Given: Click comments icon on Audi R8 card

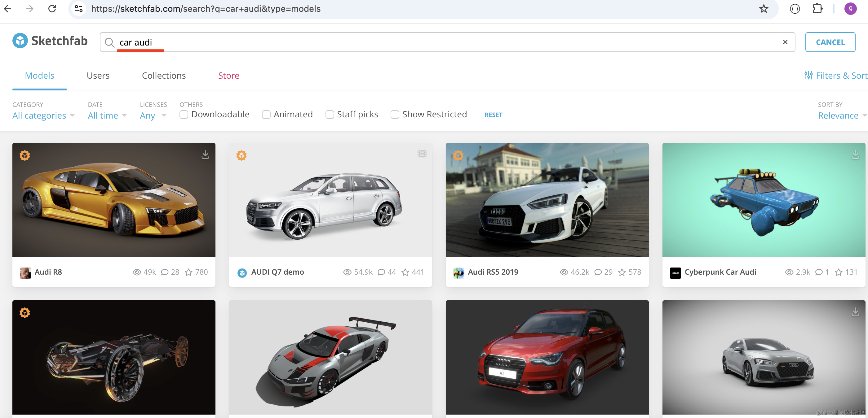Looking at the screenshot, I should (x=164, y=272).
